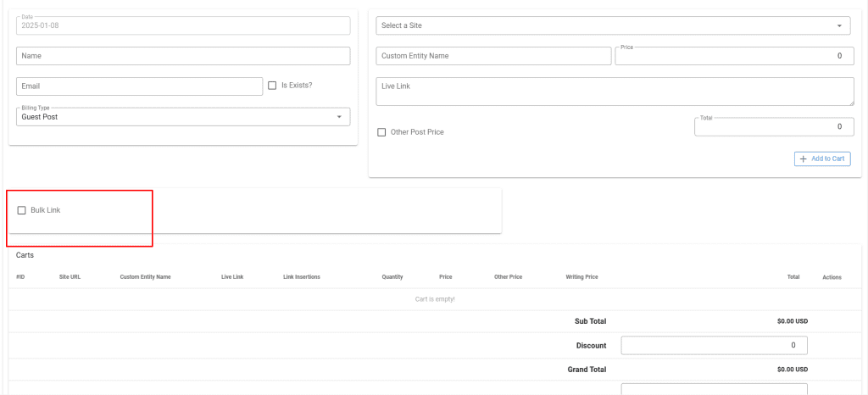The image size is (868, 395).
Task: Click the Guest Post billing type value
Action: point(40,117)
